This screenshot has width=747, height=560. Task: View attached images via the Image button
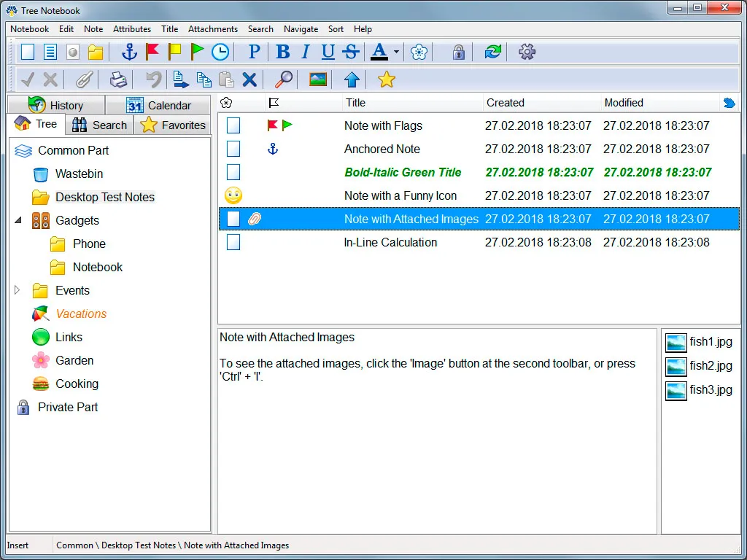pyautogui.click(x=317, y=79)
